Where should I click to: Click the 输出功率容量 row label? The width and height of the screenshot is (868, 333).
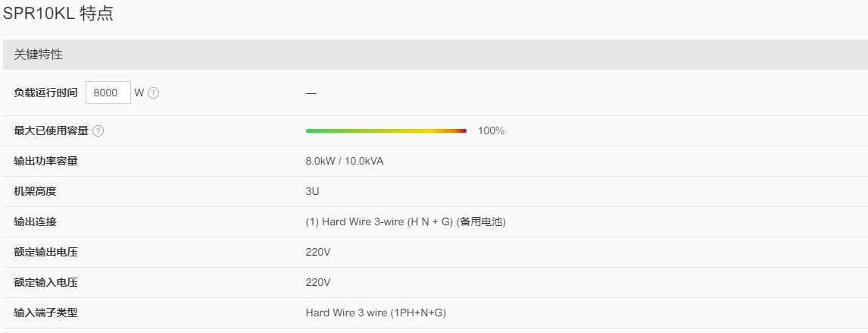click(x=45, y=162)
